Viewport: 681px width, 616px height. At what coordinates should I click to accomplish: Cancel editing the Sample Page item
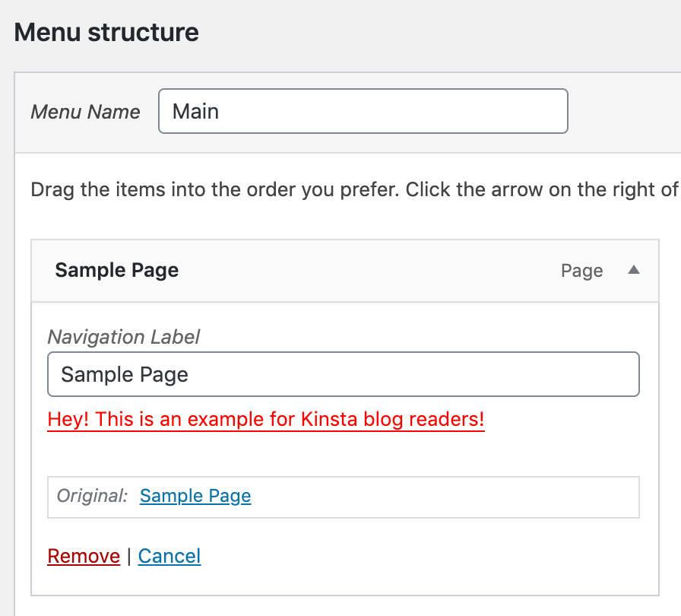[x=169, y=556]
